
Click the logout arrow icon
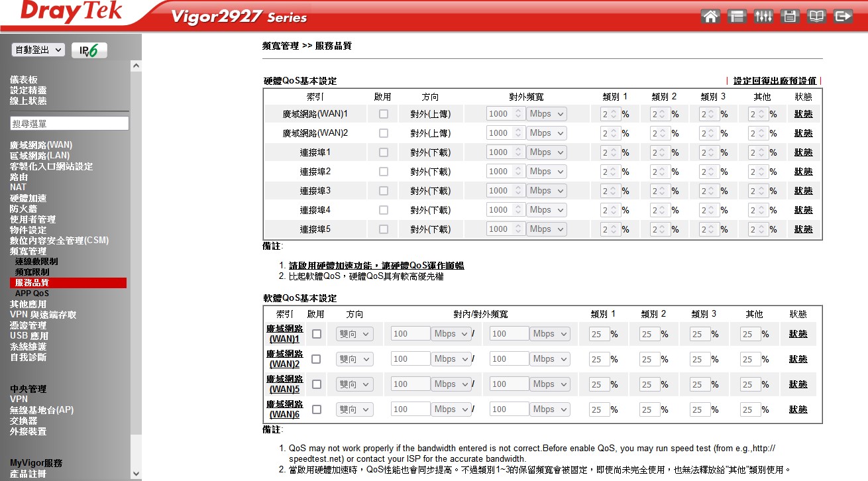tap(843, 17)
